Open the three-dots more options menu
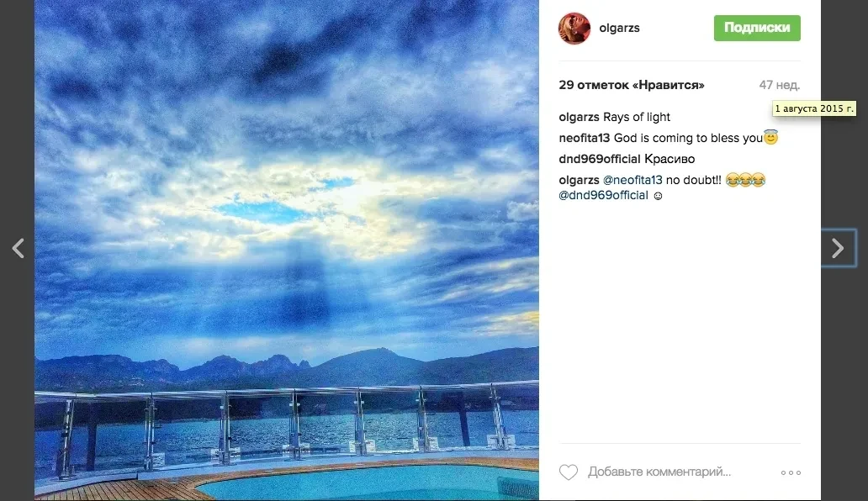Viewport: 868px width, 501px height. 791,472
